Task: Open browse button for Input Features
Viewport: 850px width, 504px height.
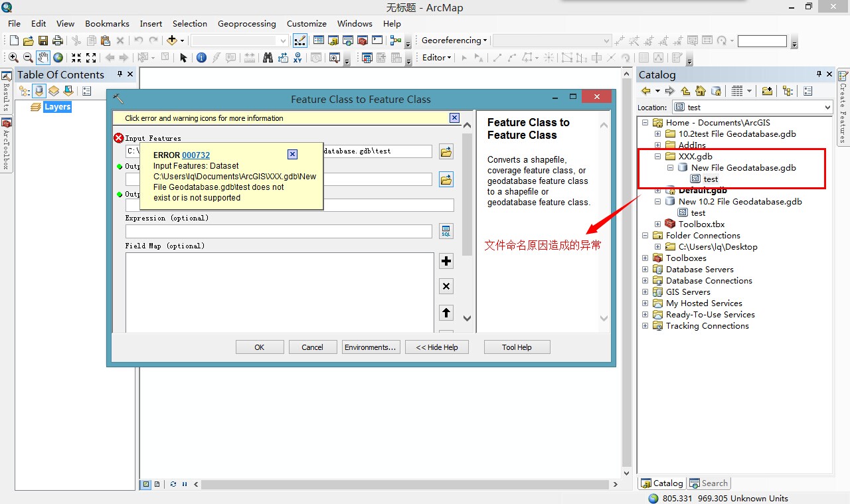Action: click(446, 152)
